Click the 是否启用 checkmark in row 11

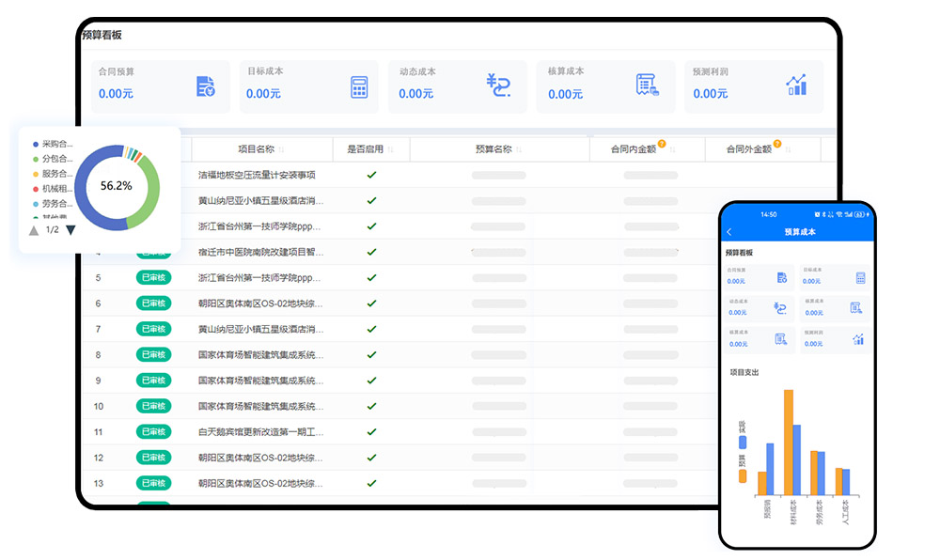(x=371, y=432)
